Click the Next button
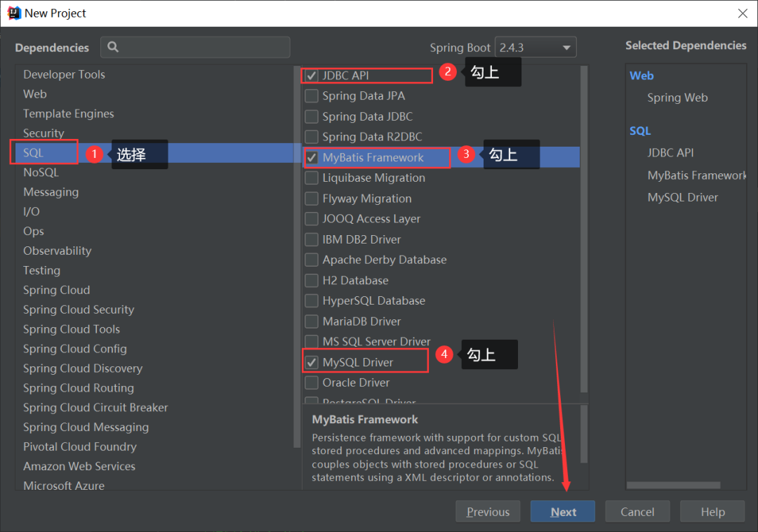The image size is (758, 532). (x=563, y=512)
